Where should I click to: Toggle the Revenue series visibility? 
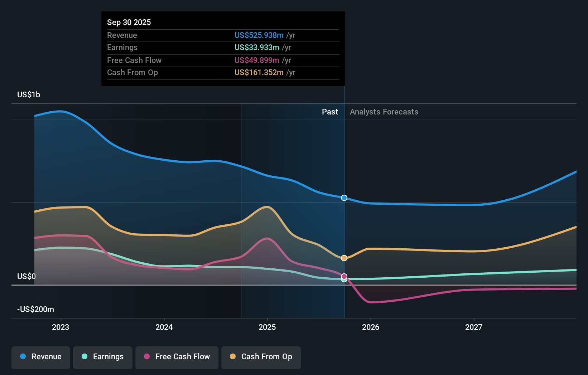(x=40, y=357)
